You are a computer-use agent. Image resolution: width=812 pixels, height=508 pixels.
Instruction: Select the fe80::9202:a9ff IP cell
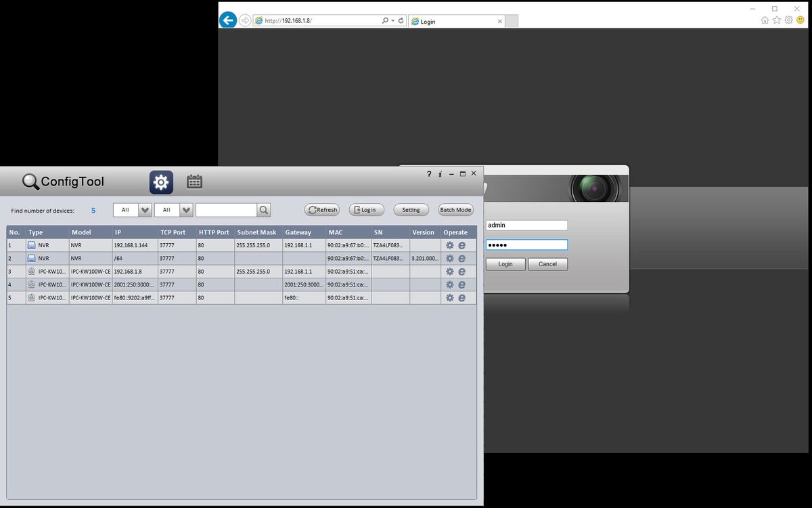click(x=135, y=297)
